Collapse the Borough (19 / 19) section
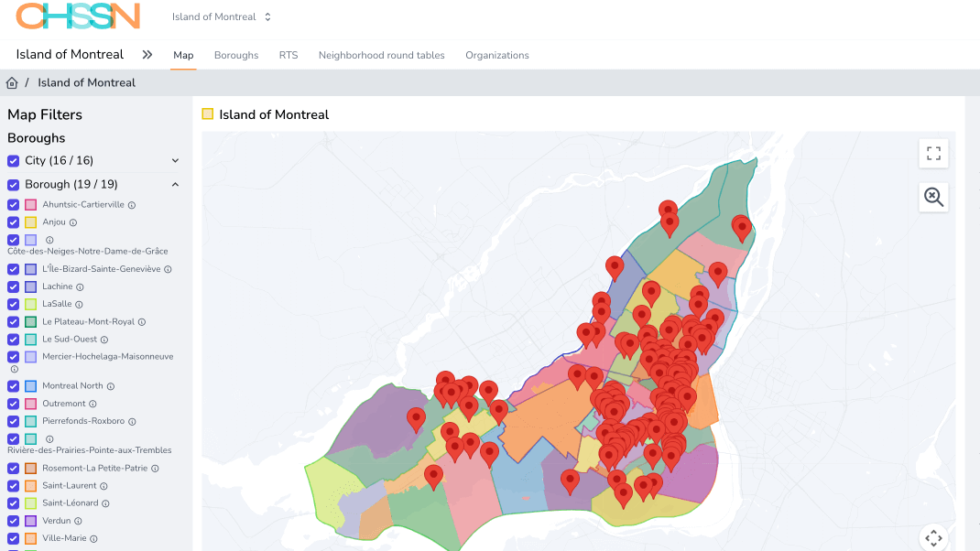 (175, 185)
